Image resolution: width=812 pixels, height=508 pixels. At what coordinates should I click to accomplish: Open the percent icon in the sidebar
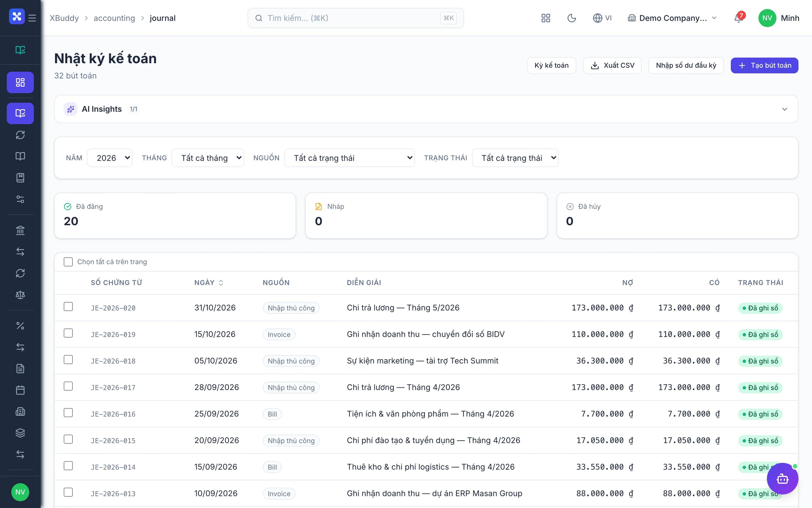(x=20, y=326)
